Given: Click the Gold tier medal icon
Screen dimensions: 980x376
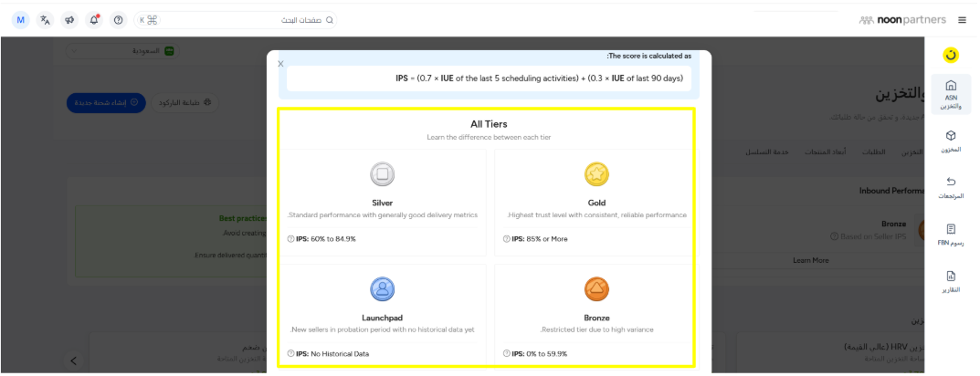Looking at the screenshot, I should pos(596,173).
